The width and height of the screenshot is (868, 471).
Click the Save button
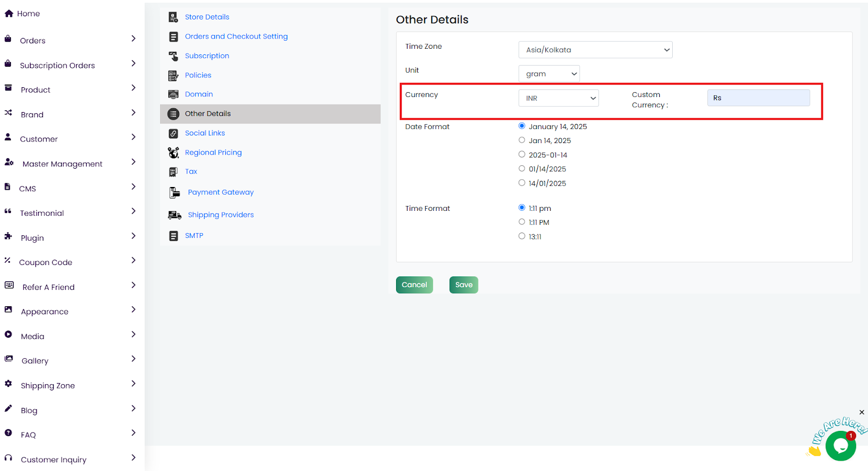463,285
